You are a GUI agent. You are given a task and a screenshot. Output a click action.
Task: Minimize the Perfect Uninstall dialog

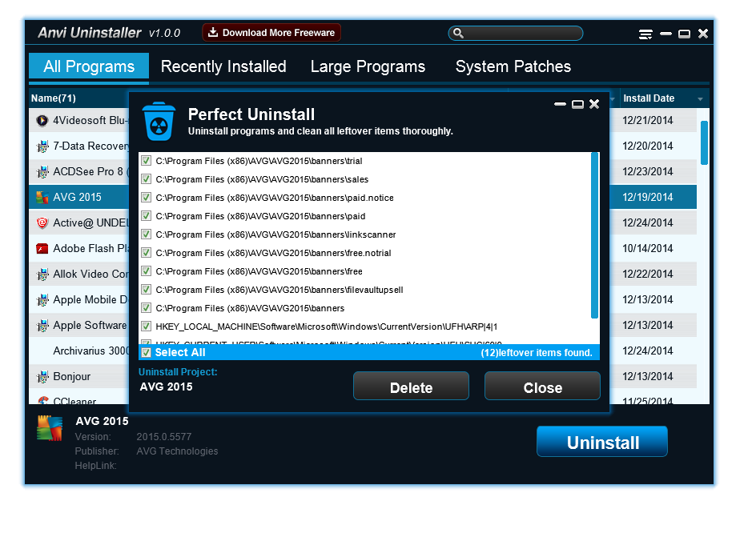pos(560,104)
